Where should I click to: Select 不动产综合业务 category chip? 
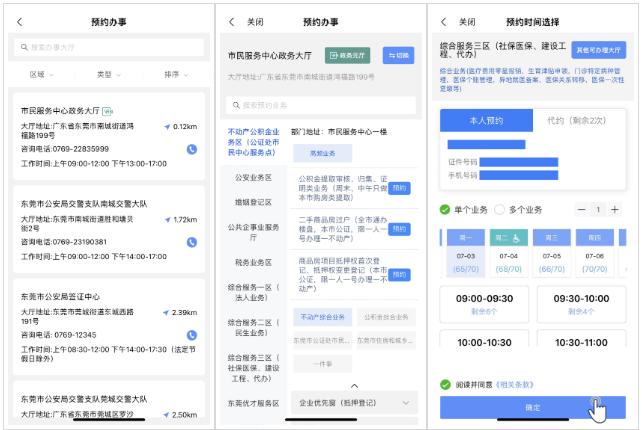pyautogui.click(x=323, y=317)
